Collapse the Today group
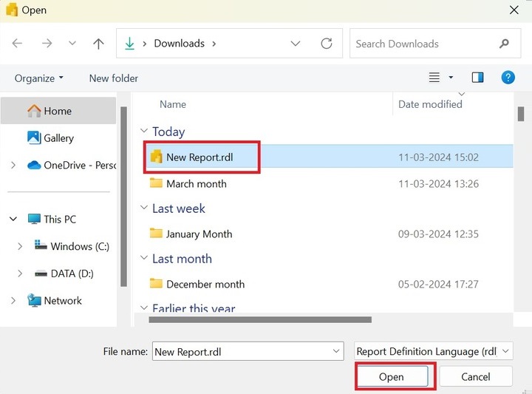 click(144, 132)
